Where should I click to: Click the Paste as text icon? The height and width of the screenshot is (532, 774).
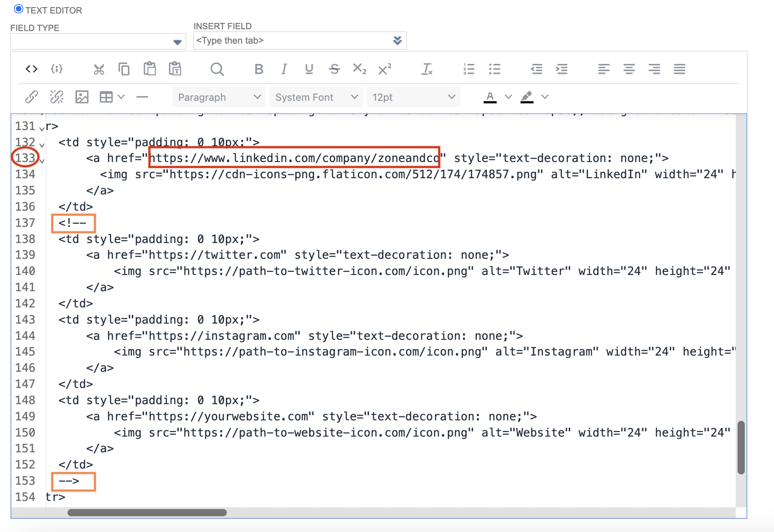175,69
